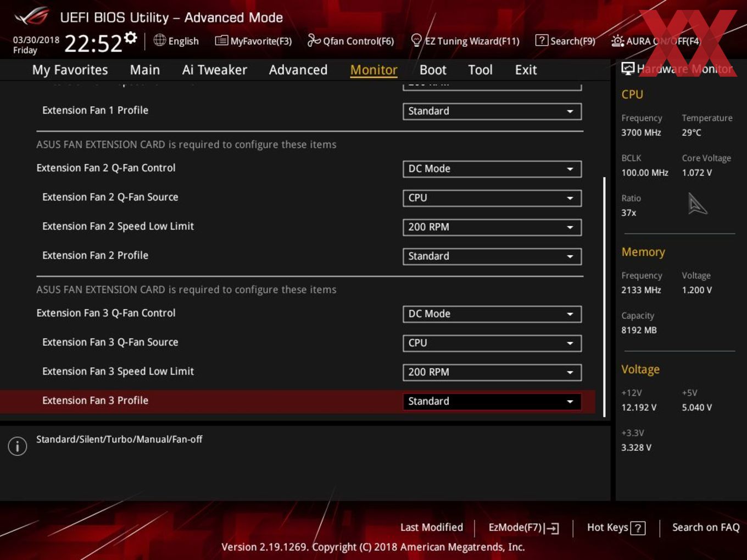Click memory capacity value 8192 MB
This screenshot has height=560, width=747.
(639, 330)
